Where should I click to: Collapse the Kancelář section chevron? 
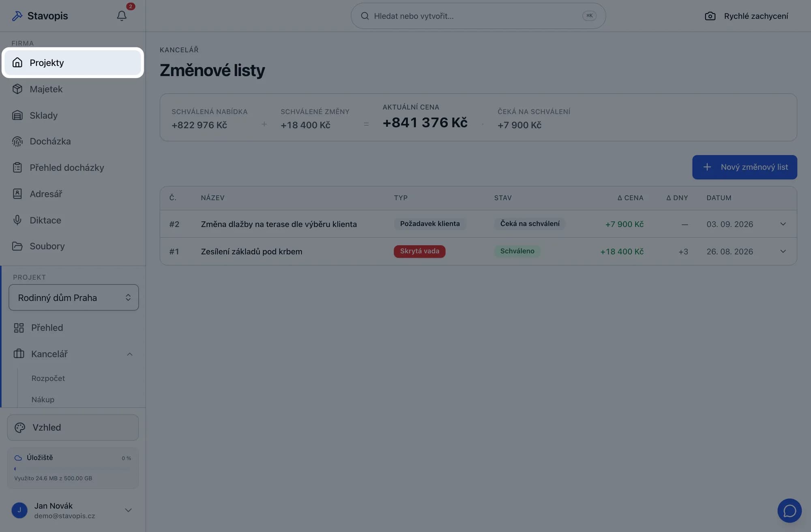pos(129,354)
